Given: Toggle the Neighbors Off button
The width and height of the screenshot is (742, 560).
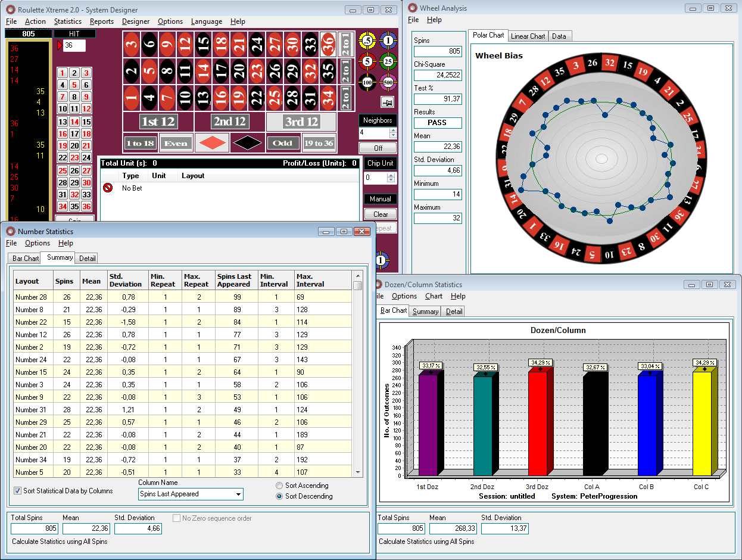Looking at the screenshot, I should 378,148.
